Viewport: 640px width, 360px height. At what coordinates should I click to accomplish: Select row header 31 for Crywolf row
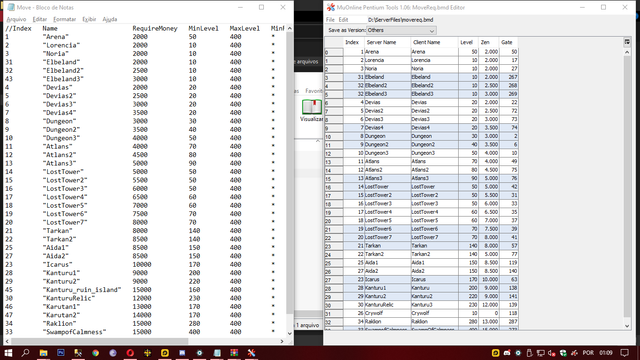(334, 313)
